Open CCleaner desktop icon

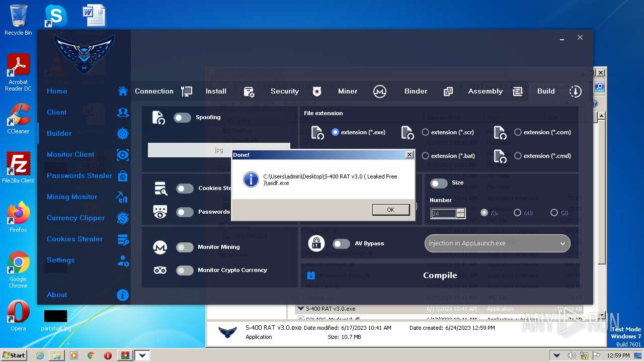tap(18, 119)
